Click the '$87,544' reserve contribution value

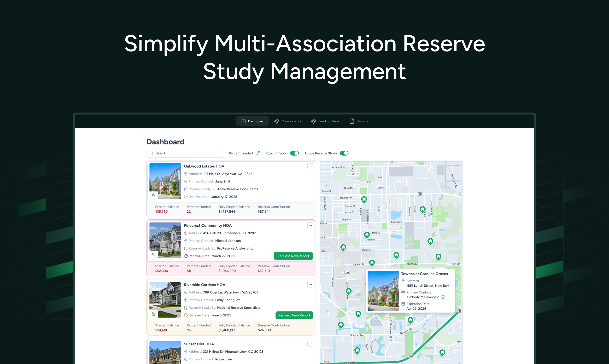pos(264,211)
